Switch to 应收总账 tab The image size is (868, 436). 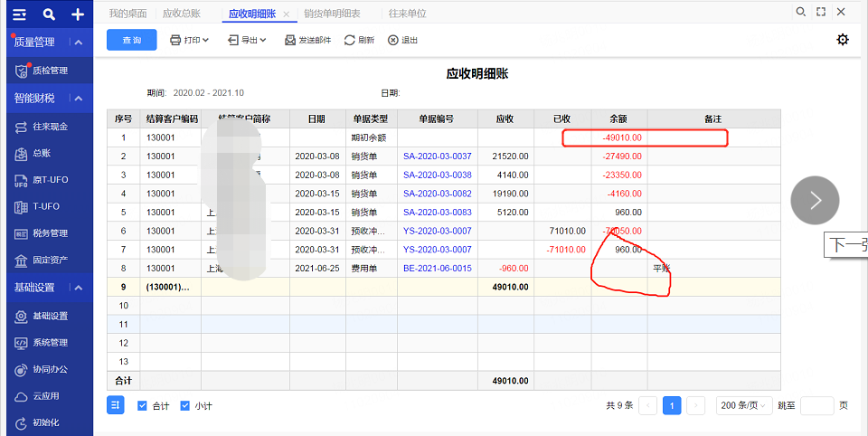pyautogui.click(x=181, y=14)
